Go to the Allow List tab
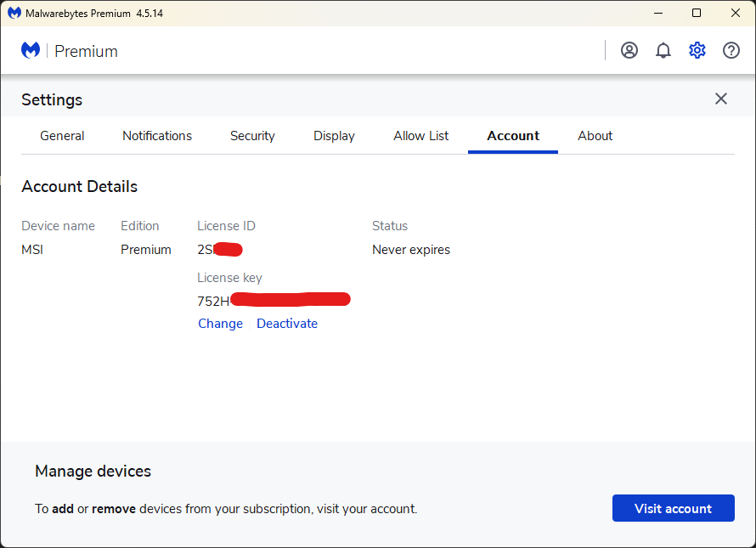Image resolution: width=756 pixels, height=548 pixels. pos(421,136)
